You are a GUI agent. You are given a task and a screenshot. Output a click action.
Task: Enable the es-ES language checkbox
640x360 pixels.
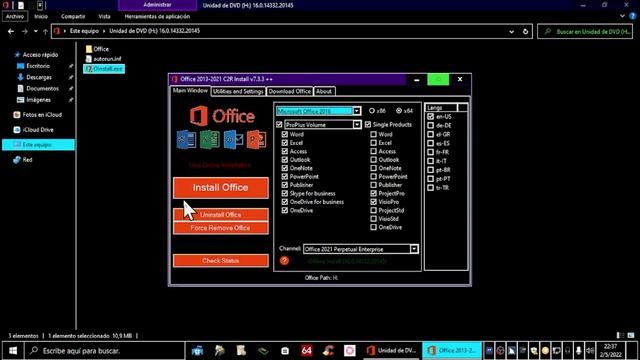[x=430, y=143]
